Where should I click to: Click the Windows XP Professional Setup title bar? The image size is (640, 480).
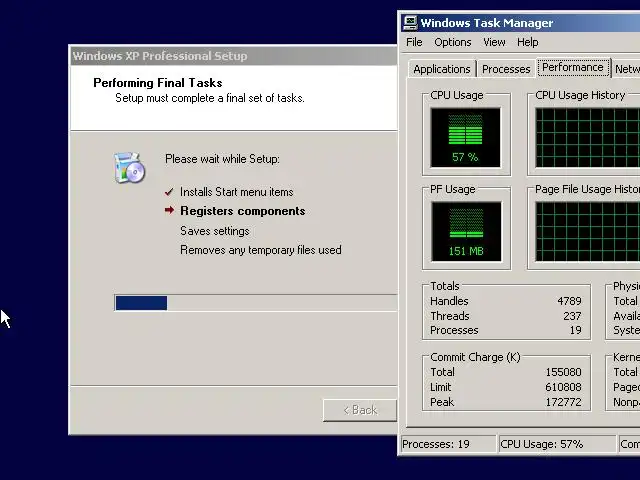(x=233, y=56)
